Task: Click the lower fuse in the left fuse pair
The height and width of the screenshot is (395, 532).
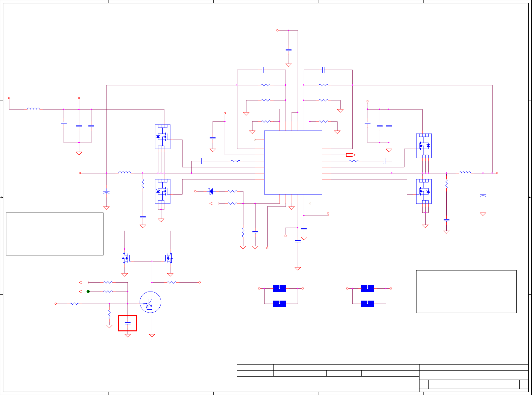Action: click(x=280, y=304)
